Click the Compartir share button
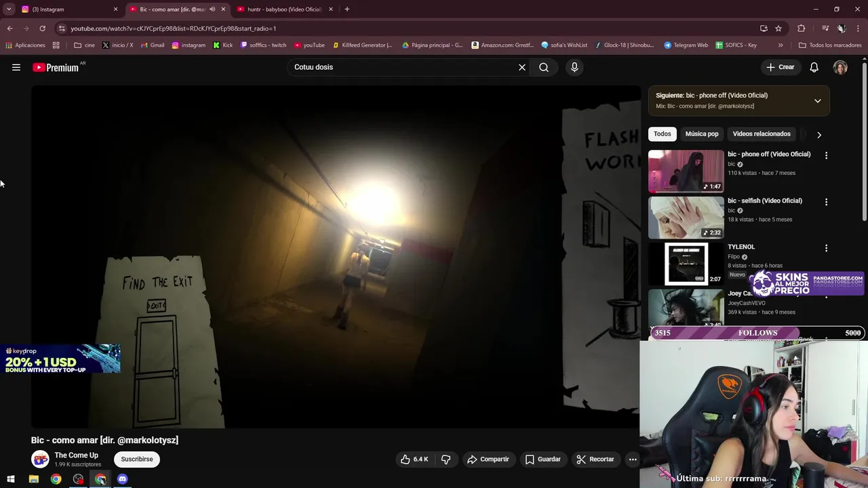The width and height of the screenshot is (868, 488). [488, 459]
